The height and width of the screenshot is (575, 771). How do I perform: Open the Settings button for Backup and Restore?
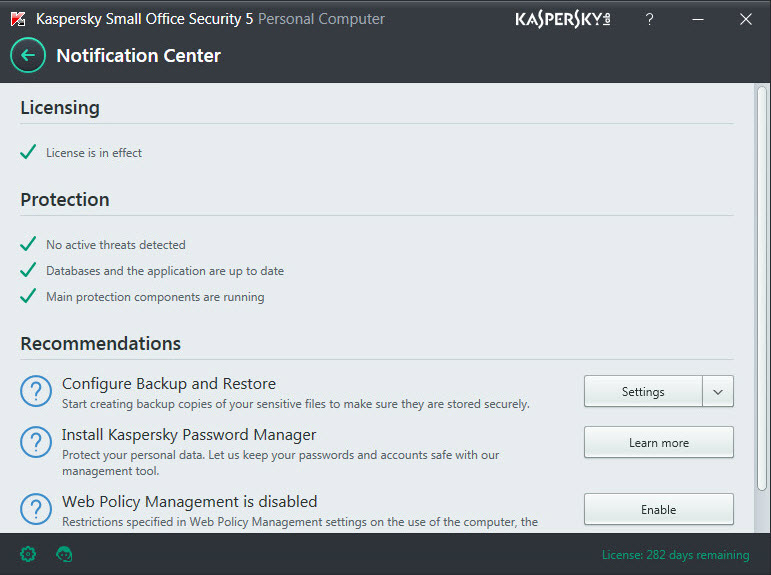[x=643, y=392]
